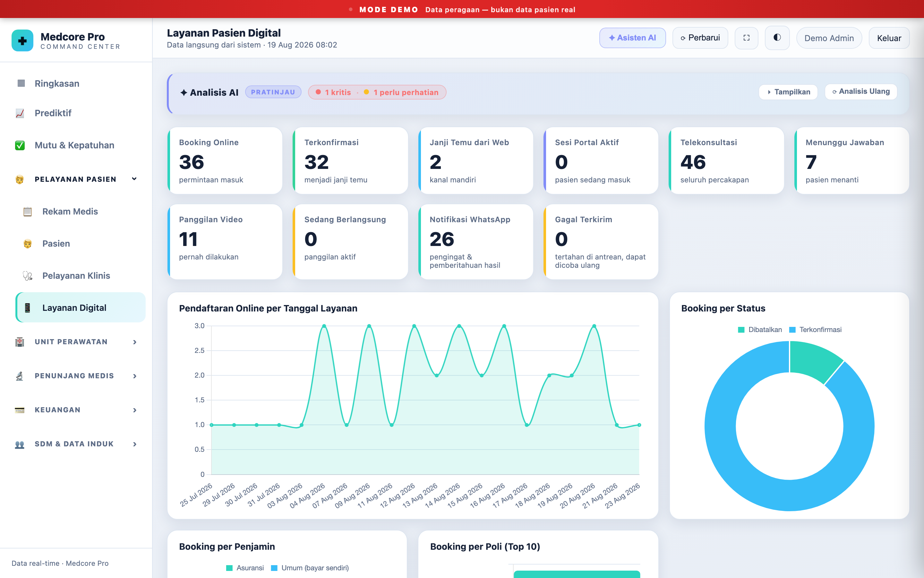The image size is (924, 578).
Task: Click the Telekonsultasi 46 card
Action: [726, 161]
